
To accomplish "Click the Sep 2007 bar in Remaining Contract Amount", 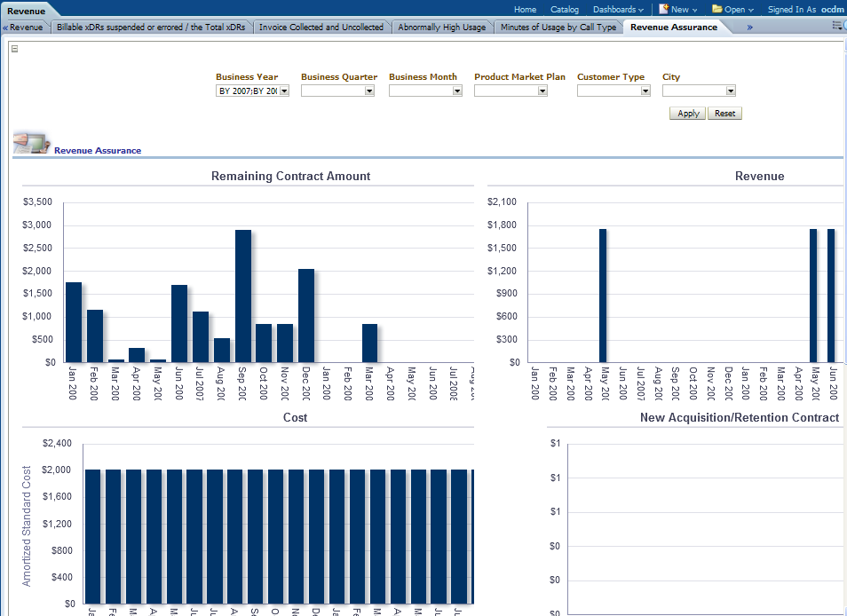I will tap(243, 296).
